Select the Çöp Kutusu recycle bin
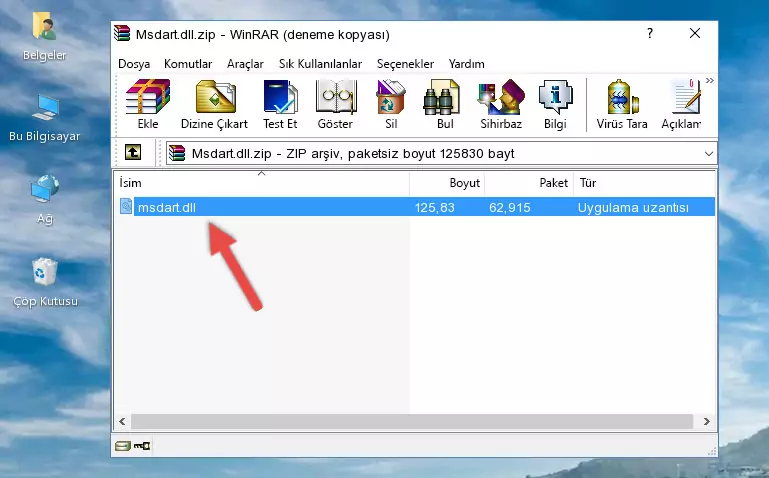The width and height of the screenshot is (769, 478). (x=45, y=283)
